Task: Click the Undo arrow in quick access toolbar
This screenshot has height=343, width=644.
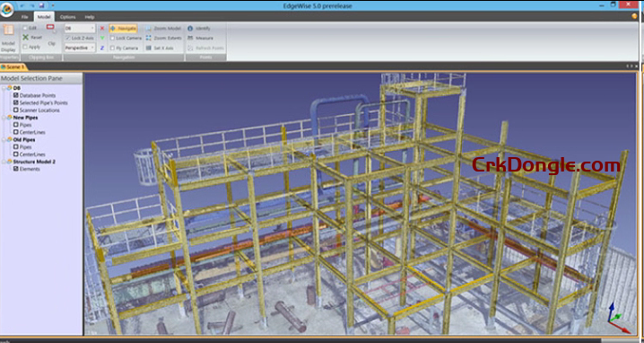Action: point(22,5)
